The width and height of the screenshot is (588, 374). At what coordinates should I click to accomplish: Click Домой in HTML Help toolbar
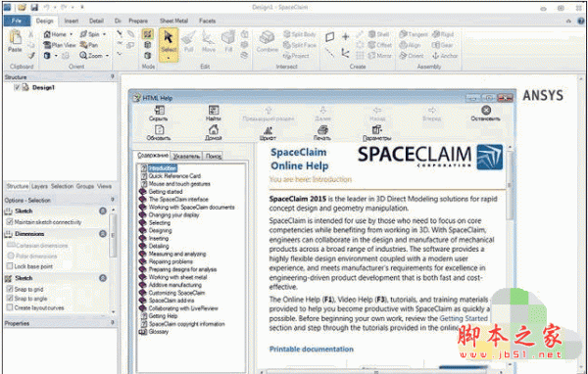coord(214,132)
